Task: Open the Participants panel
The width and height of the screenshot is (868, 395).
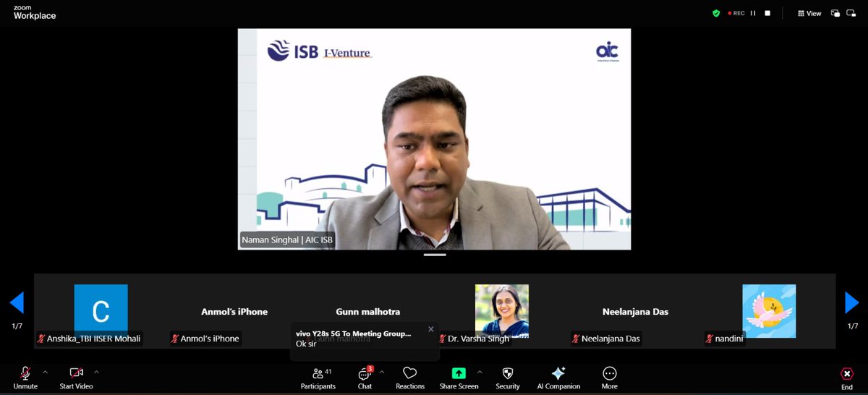Action: coord(318,377)
